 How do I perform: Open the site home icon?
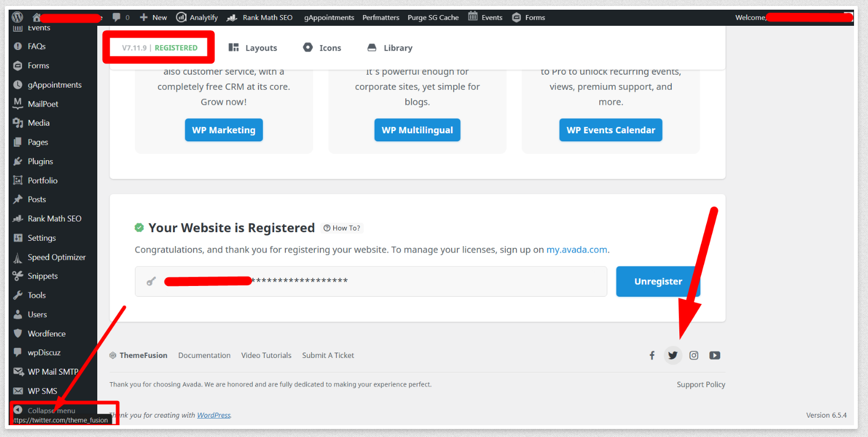coord(37,18)
